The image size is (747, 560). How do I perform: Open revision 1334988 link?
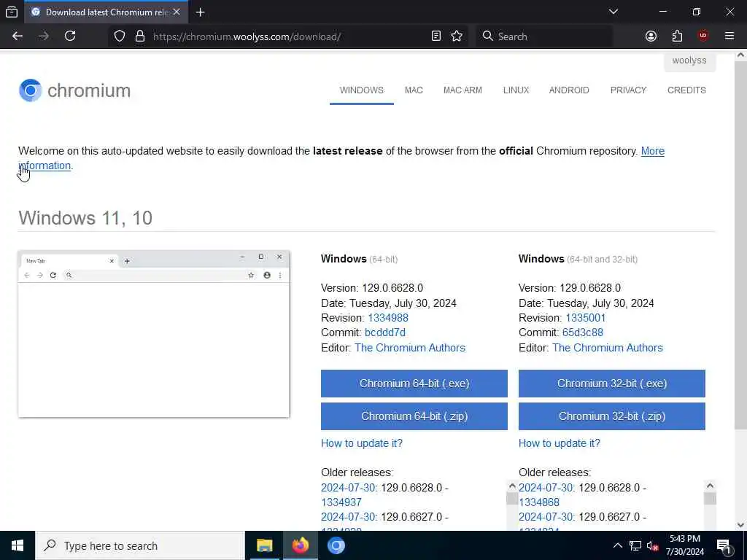tap(388, 318)
